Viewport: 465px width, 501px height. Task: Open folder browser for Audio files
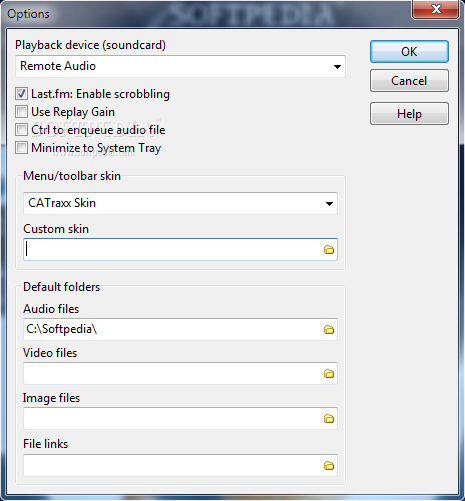pyautogui.click(x=329, y=329)
